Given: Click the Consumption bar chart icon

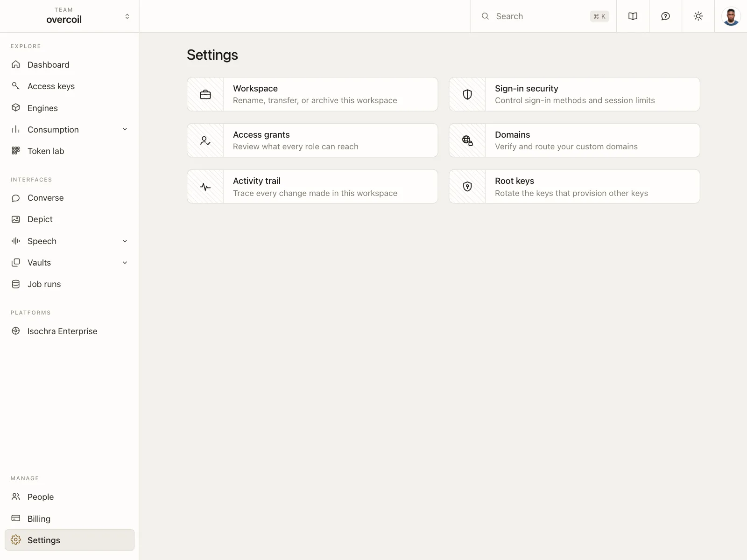Looking at the screenshot, I should 16,129.
